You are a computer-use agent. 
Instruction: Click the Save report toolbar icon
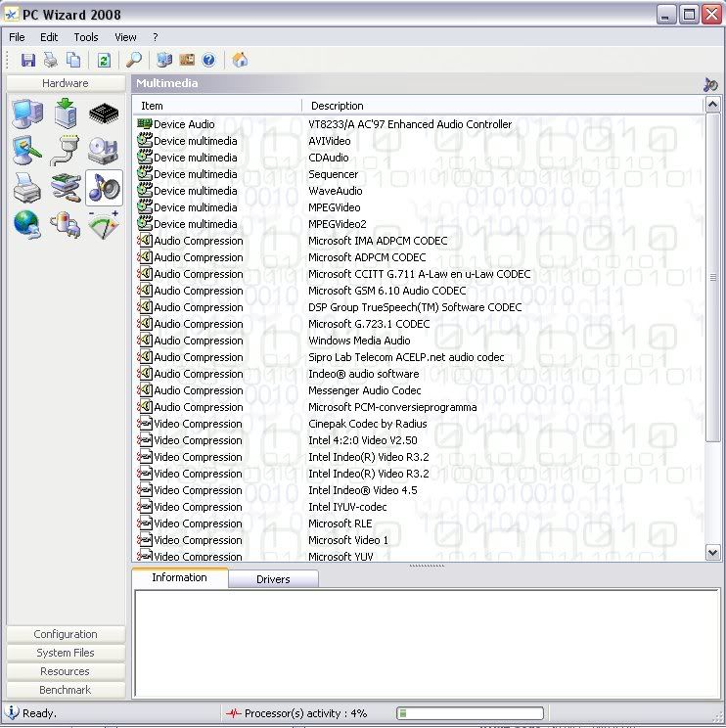coord(27,60)
